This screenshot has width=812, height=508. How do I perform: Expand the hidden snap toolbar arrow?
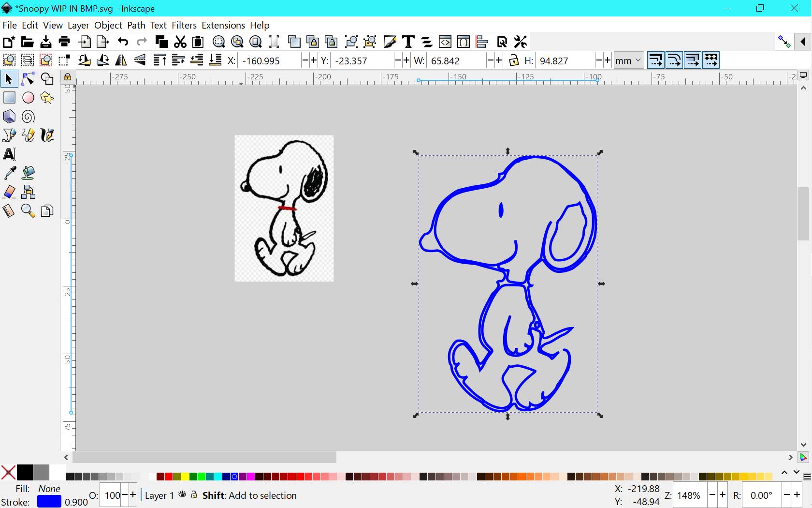pos(803,42)
